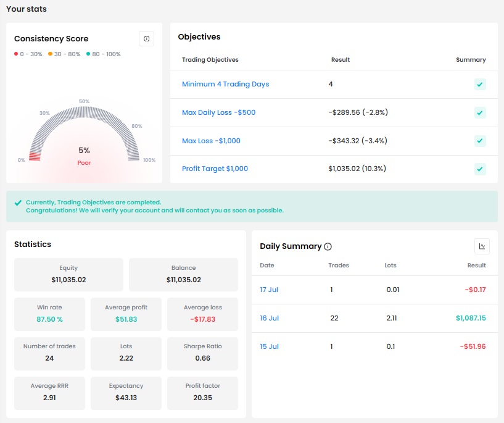This screenshot has width=504, height=423.
Task: Click the checkmark for Profit Target $1,000
Action: pyautogui.click(x=480, y=169)
